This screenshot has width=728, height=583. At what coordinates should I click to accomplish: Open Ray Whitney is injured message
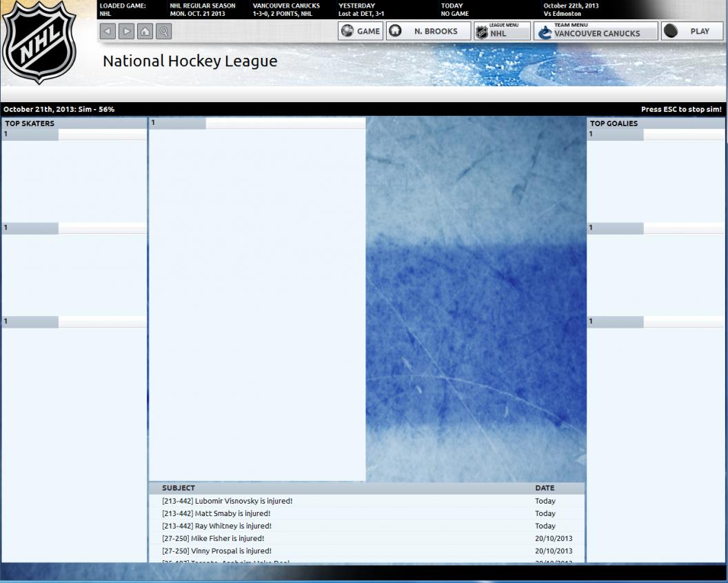(x=366, y=526)
